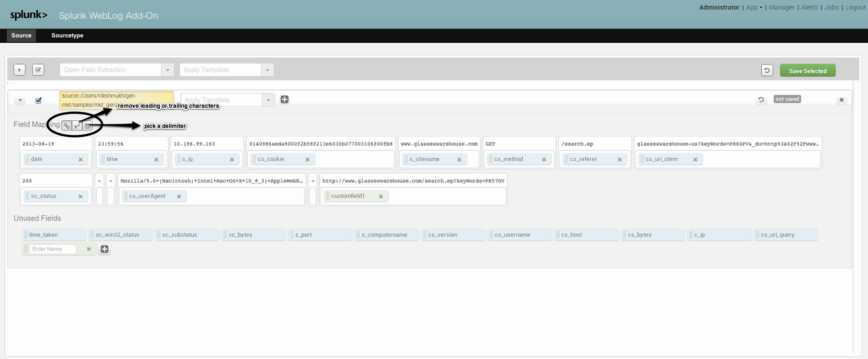
Task: Select the cs_version unused field
Action: pyautogui.click(x=453, y=235)
